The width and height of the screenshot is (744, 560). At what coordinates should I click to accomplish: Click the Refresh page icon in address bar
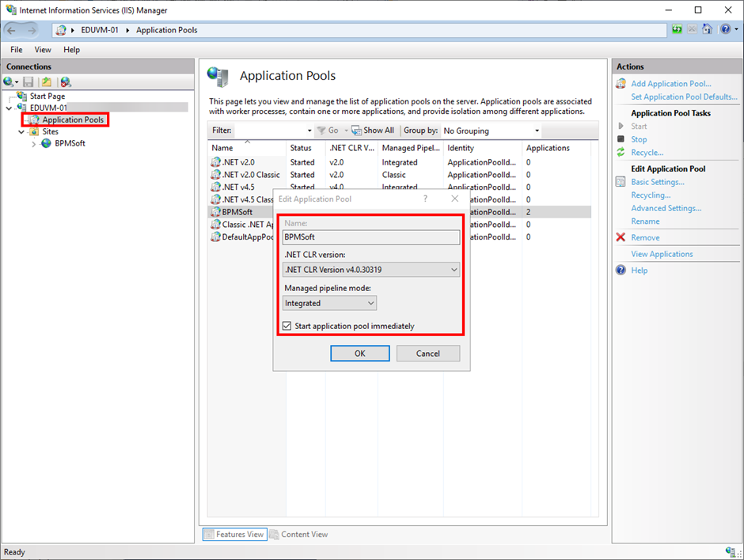pos(677,29)
